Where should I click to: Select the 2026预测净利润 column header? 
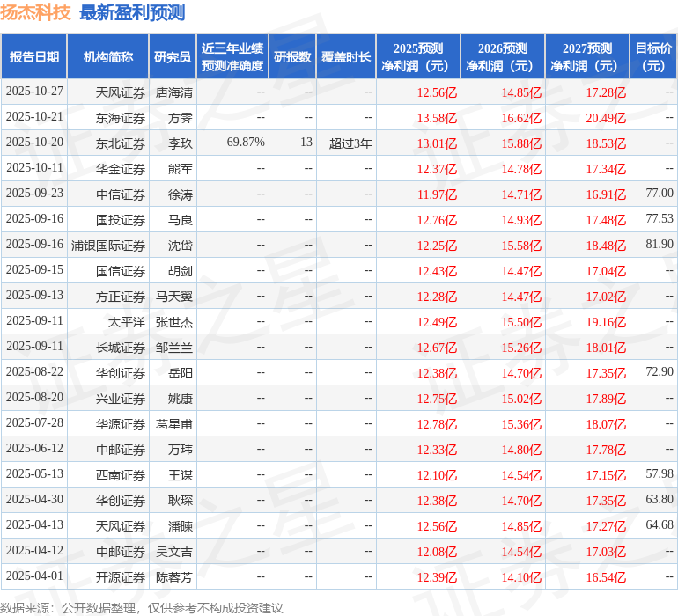(503, 57)
